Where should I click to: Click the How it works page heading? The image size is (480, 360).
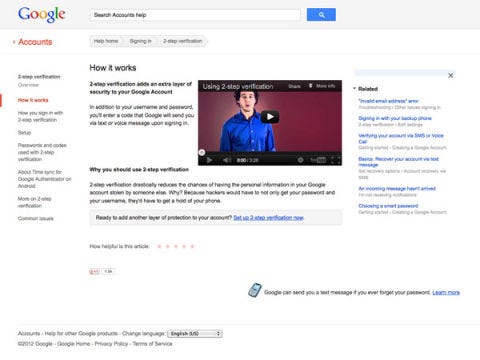pos(113,68)
